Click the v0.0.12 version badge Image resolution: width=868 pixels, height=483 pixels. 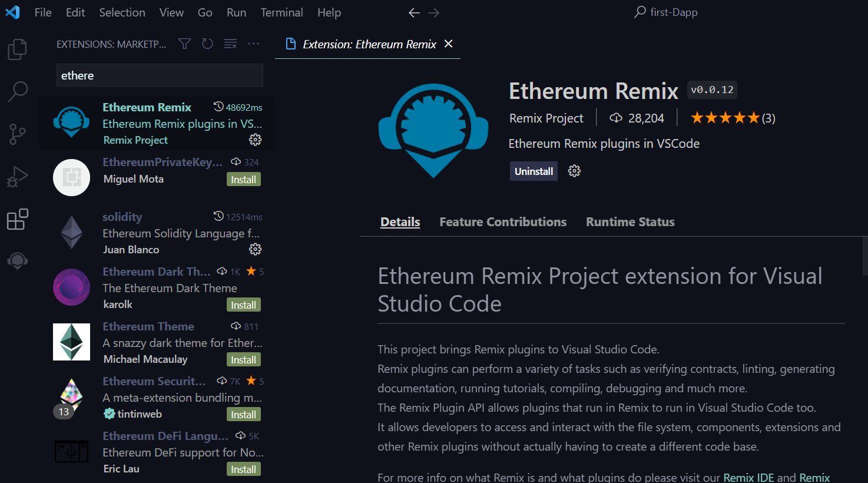point(712,90)
